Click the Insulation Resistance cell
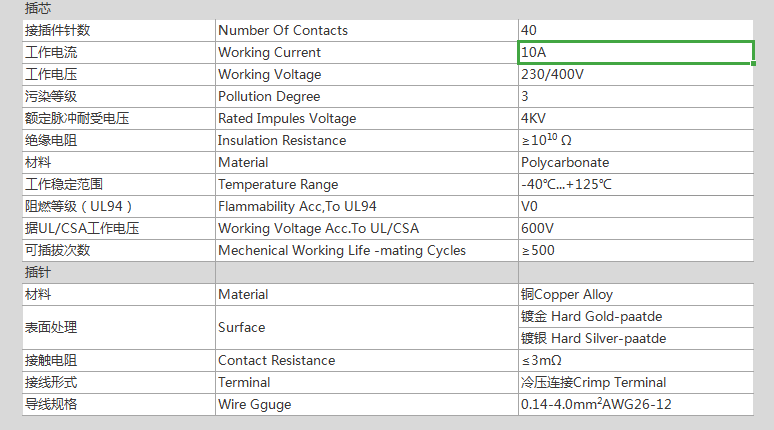Image resolution: width=774 pixels, height=430 pixels. click(x=366, y=140)
